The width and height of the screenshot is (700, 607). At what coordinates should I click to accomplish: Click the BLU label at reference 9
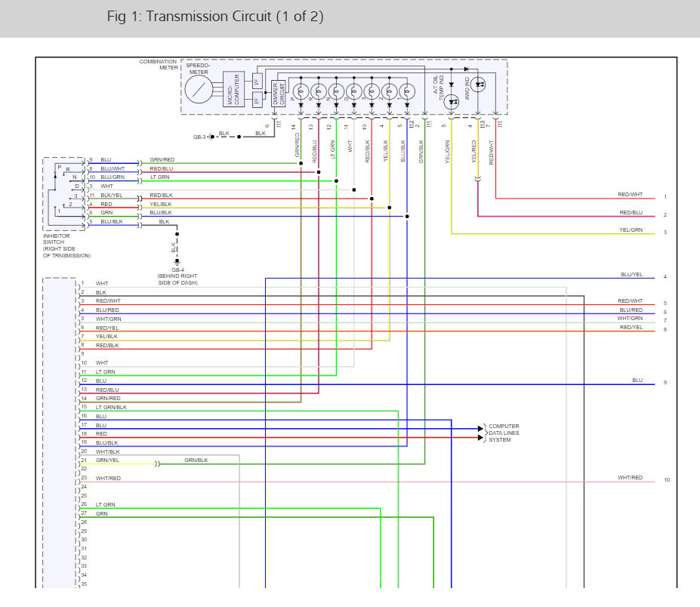(637, 381)
